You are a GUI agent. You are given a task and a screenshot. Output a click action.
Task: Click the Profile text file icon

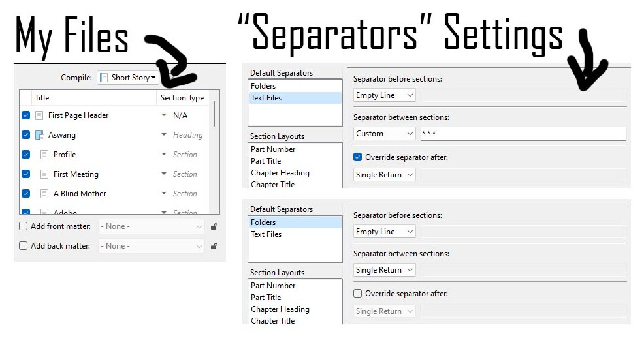point(44,155)
